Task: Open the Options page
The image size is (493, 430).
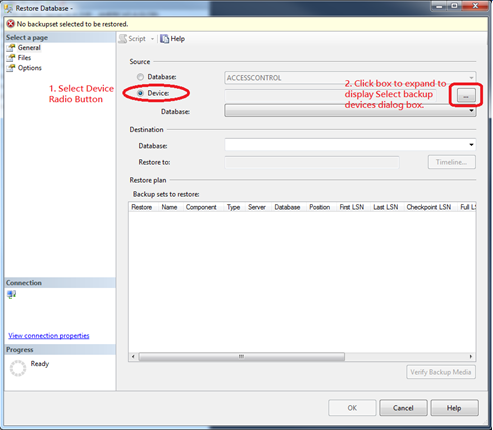Action: click(29, 68)
